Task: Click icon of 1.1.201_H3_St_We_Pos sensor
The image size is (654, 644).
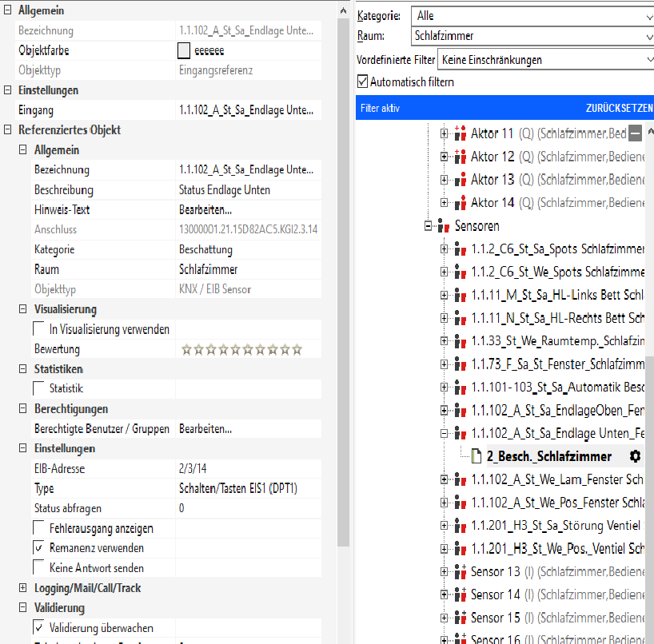Action: pyautogui.click(x=460, y=549)
